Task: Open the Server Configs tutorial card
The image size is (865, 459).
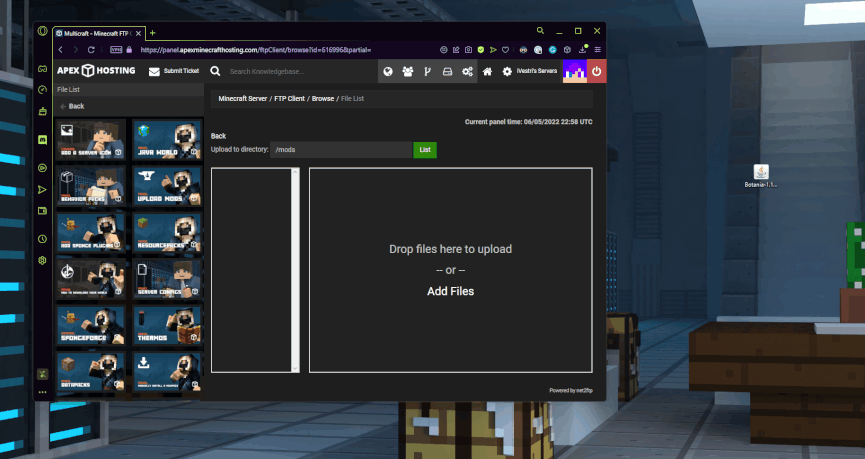Action: point(167,280)
